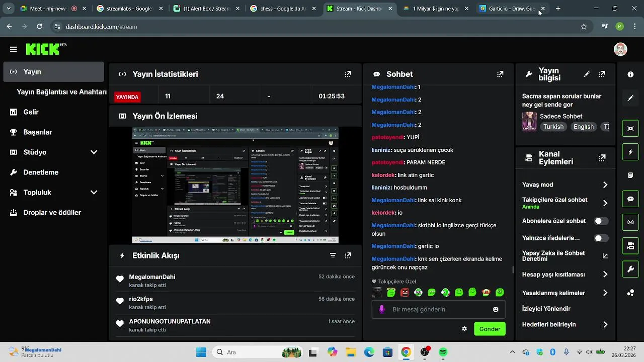The image size is (644, 362).
Task: Click the chat bubble icon in right rail
Action: click(630, 199)
